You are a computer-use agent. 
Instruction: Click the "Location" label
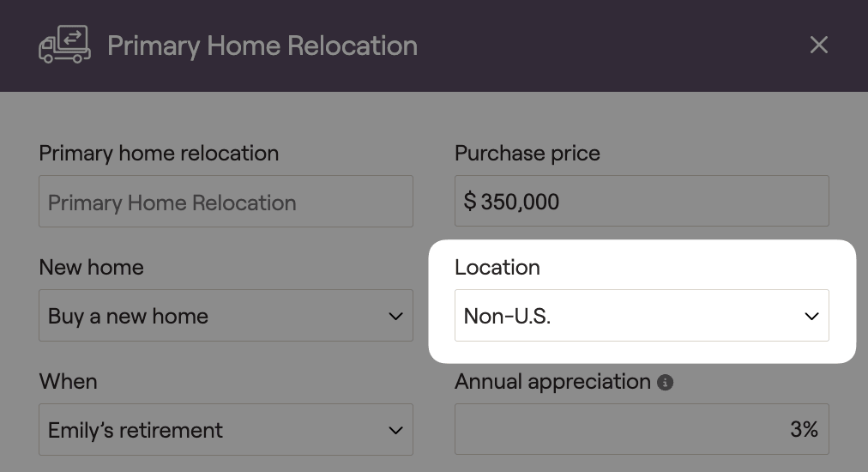(497, 268)
